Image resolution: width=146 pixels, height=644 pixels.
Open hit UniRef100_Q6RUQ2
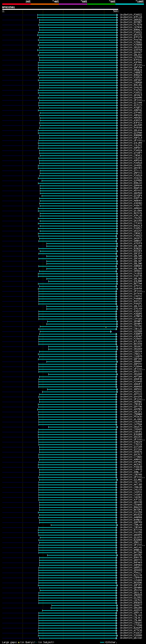coord(131,20)
